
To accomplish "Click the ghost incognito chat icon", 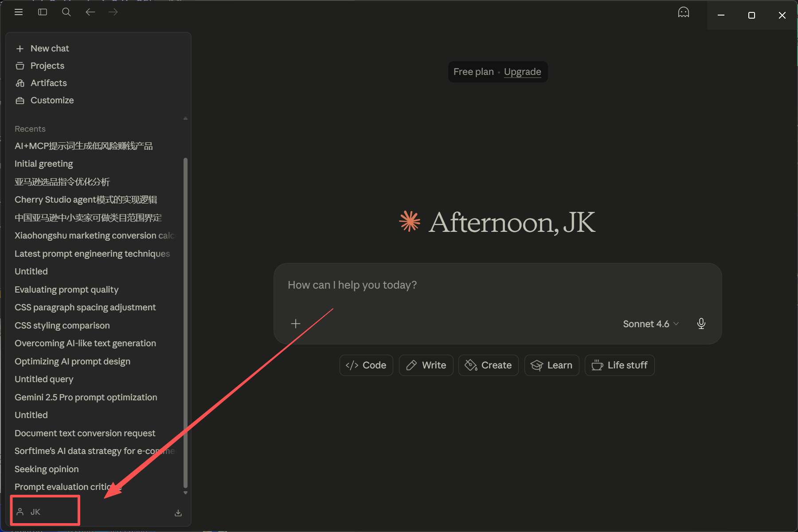I will (683, 12).
